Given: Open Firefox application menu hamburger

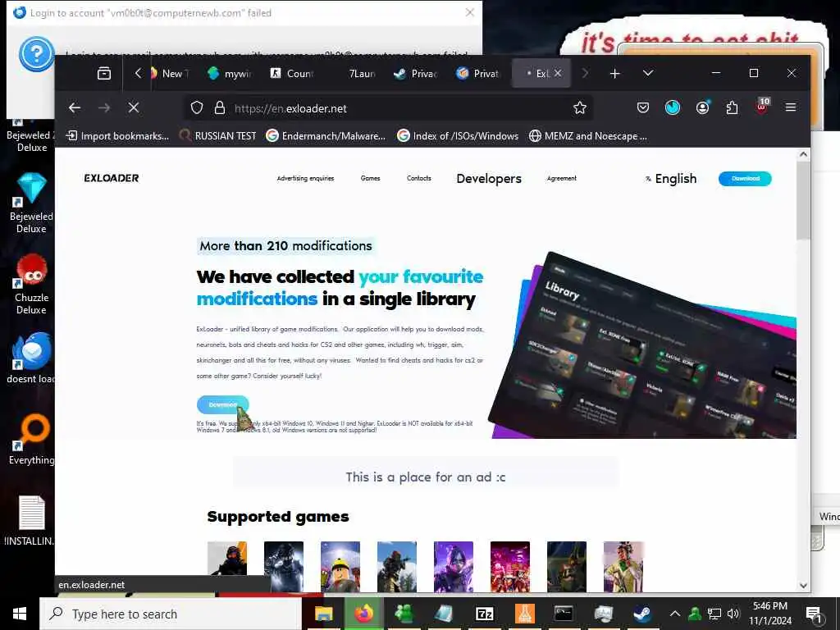Looking at the screenshot, I should [790, 107].
